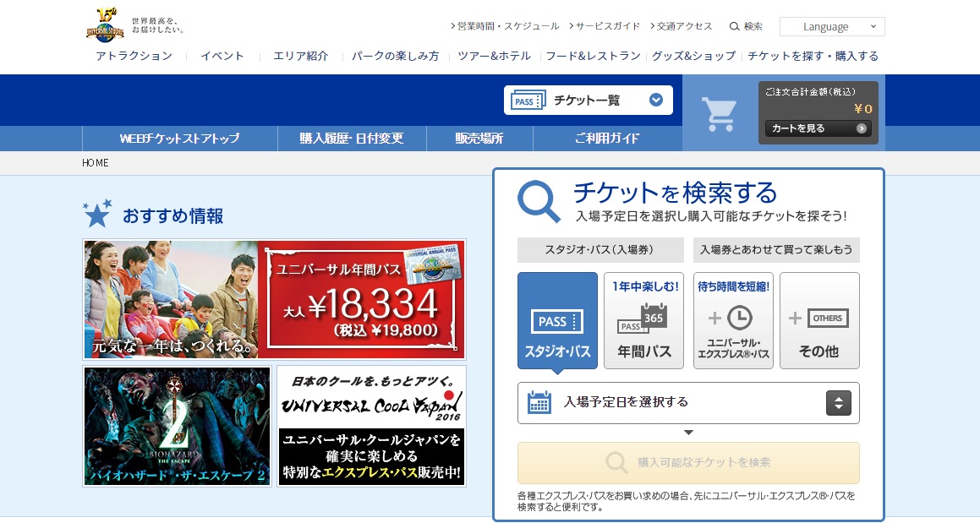The image size is (980, 523).
Task: Click the Universal Studios Japan globe logo
Action: (x=105, y=25)
